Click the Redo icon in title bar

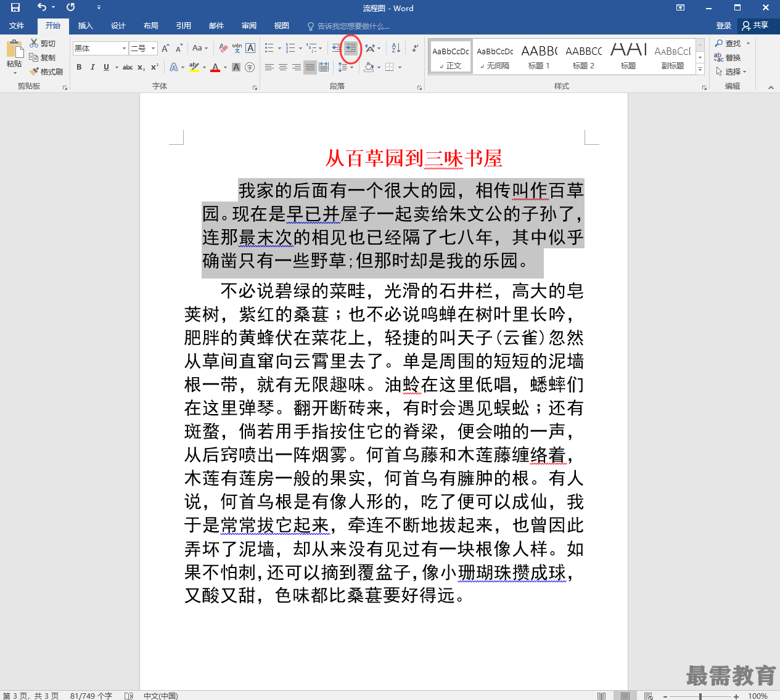point(71,7)
